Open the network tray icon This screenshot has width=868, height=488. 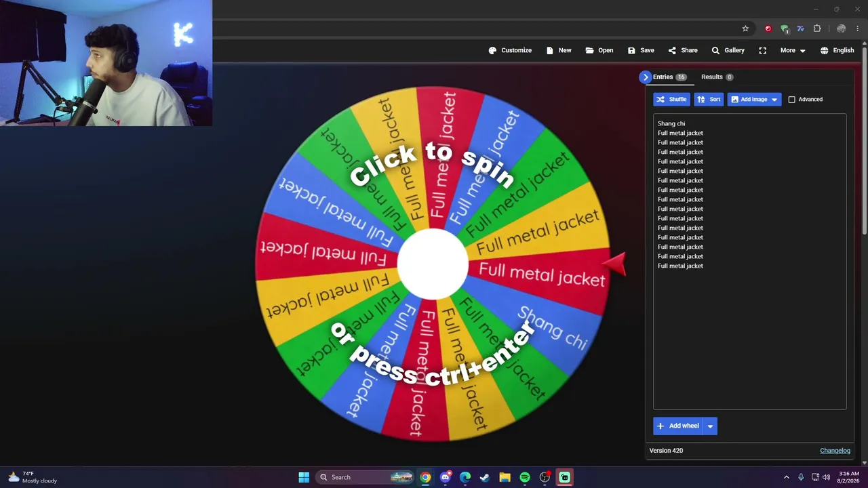815,477
